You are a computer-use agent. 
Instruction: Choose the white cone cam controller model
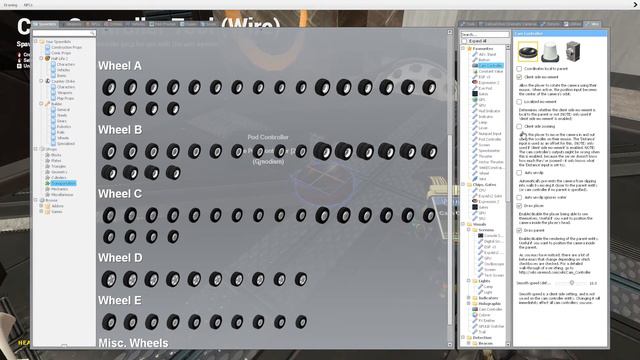click(550, 52)
